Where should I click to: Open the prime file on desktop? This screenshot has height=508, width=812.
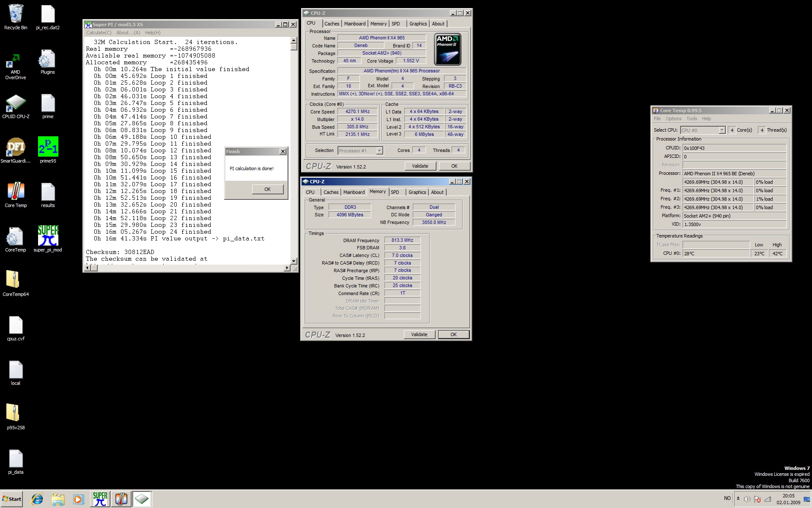click(48, 106)
